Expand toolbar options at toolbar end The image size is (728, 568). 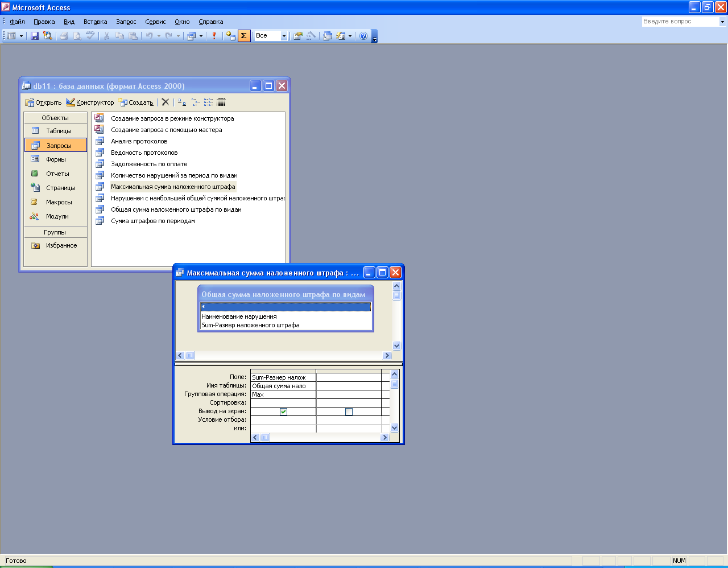click(375, 36)
